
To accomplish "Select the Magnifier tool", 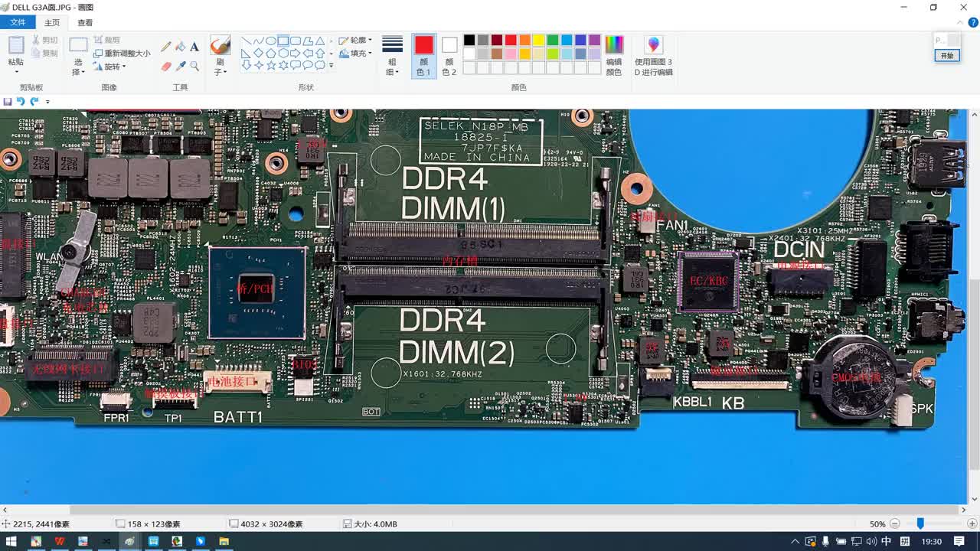I will (194, 67).
